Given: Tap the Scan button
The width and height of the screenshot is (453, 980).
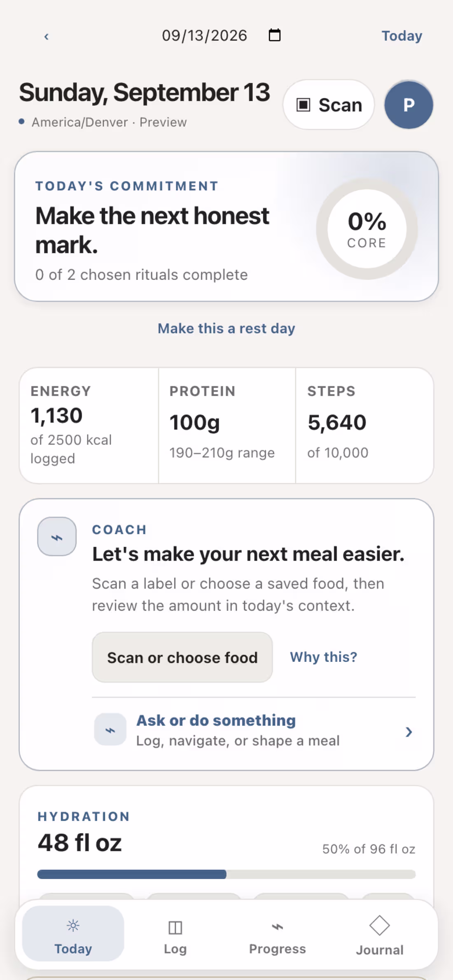Looking at the screenshot, I should 329,105.
